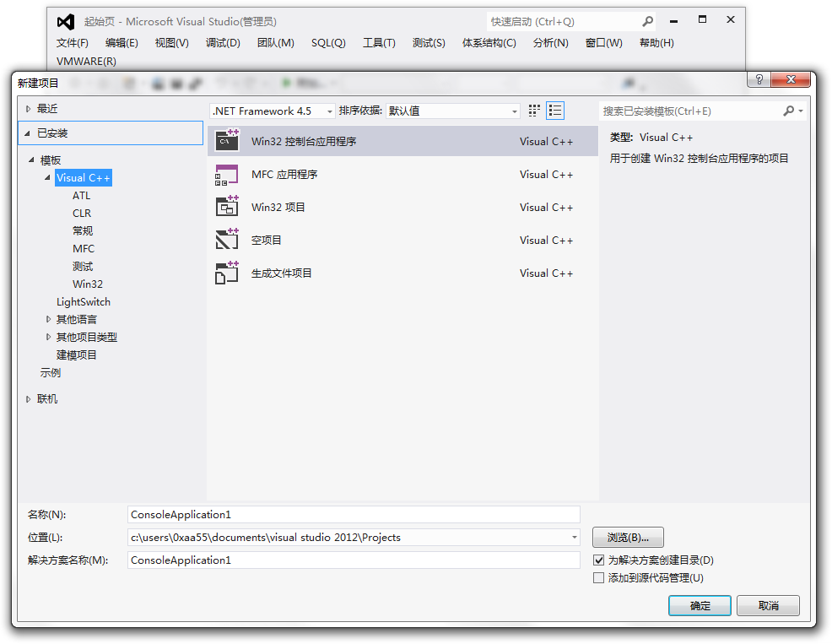Click the 快速启动 search box
Screen dimensions: 832x644
[563, 22]
